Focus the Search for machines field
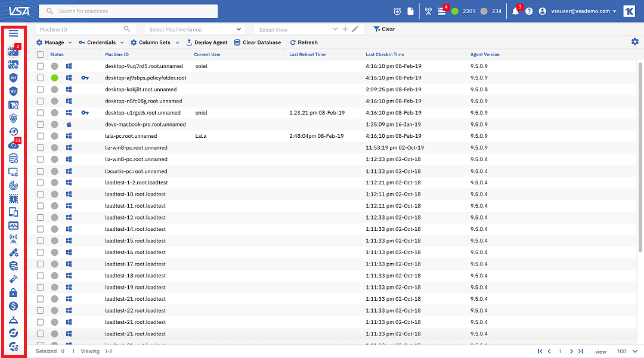This screenshot has height=358, width=644. (128, 11)
